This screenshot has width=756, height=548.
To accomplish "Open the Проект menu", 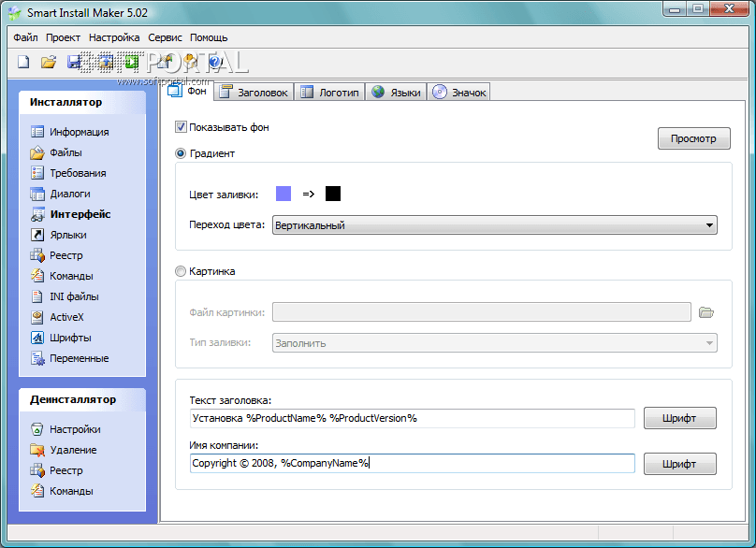I will 64,37.
